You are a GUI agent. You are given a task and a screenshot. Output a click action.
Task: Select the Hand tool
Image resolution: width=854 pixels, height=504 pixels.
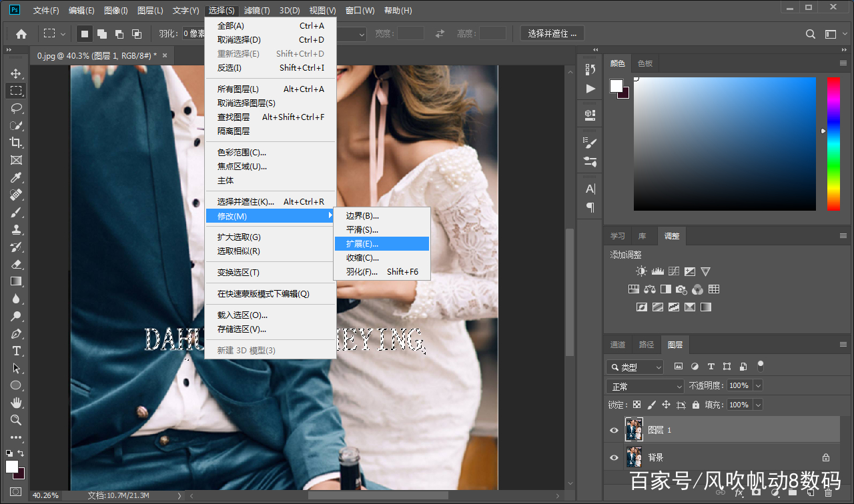pos(16,403)
